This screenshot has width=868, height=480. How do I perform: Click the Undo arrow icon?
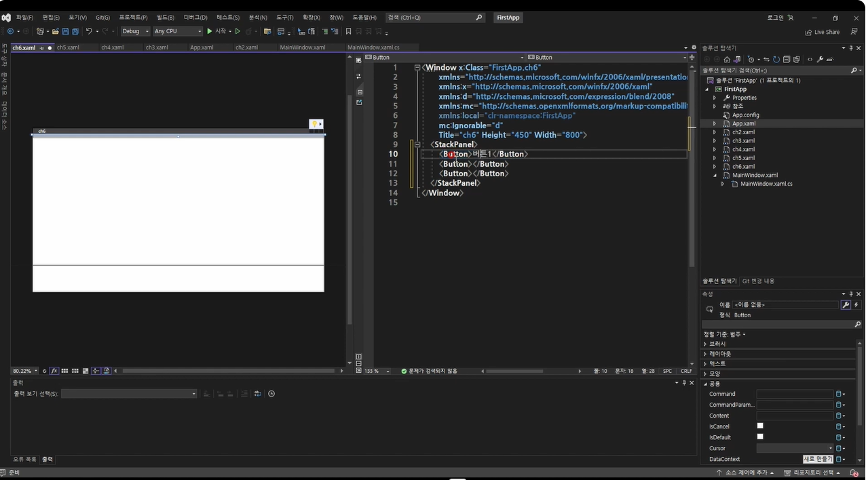point(89,31)
